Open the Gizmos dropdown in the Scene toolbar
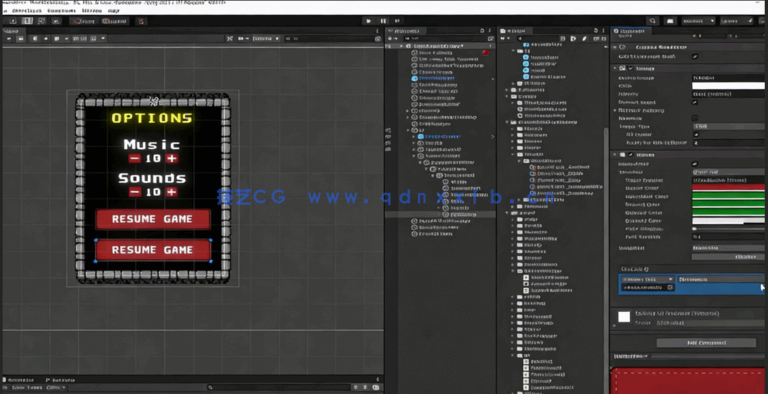The height and width of the screenshot is (394, 768). tap(266, 38)
